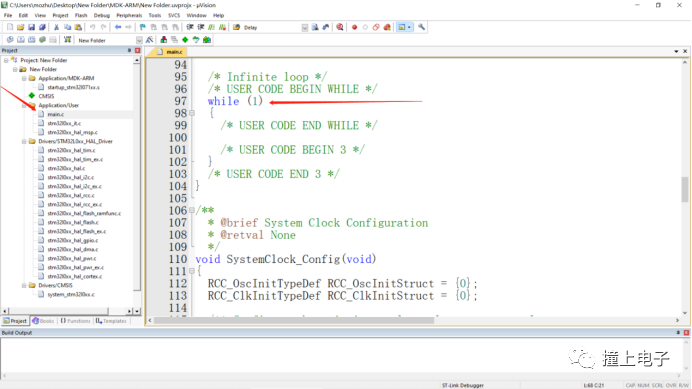
Task: Open the window layout dropdown arrow
Action: tap(410, 27)
